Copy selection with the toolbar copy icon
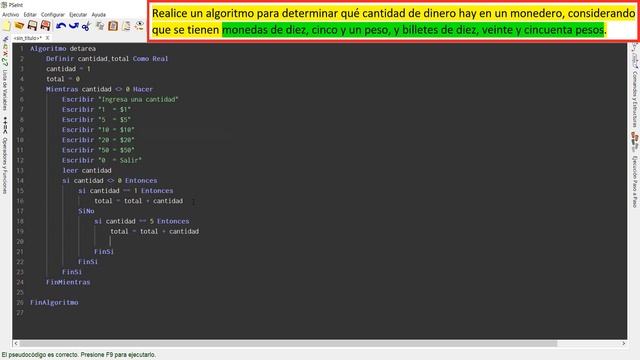640x360 pixels. click(x=100, y=26)
